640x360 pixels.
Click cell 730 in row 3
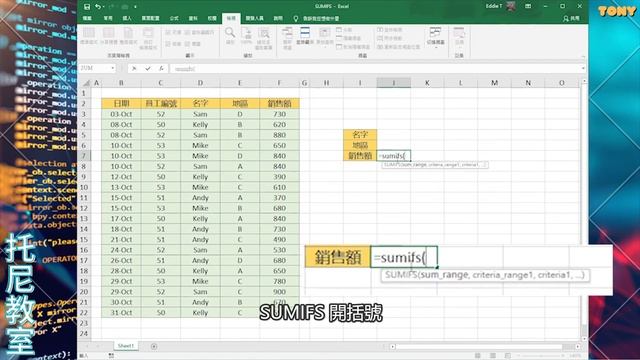(280, 114)
